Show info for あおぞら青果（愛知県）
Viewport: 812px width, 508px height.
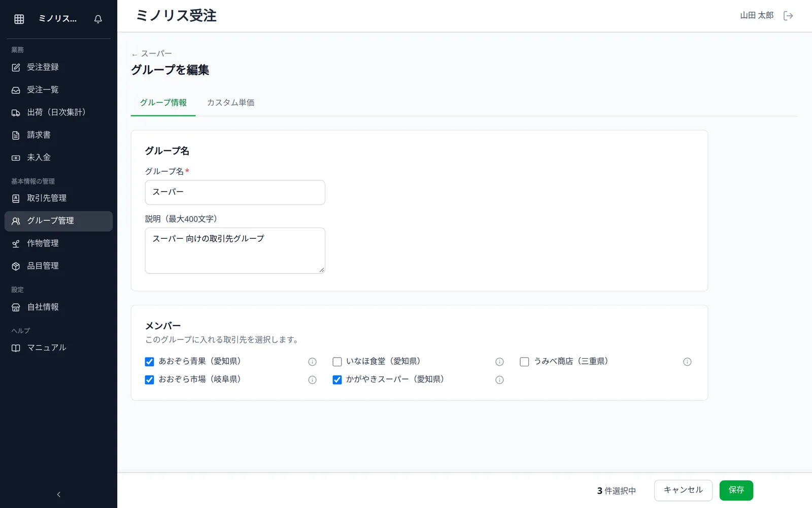[312, 362]
